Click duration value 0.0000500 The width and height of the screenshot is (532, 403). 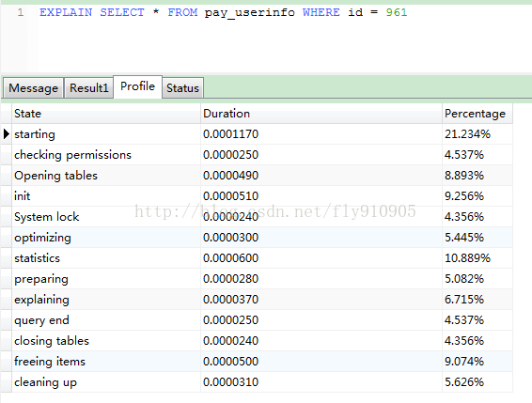point(230,362)
